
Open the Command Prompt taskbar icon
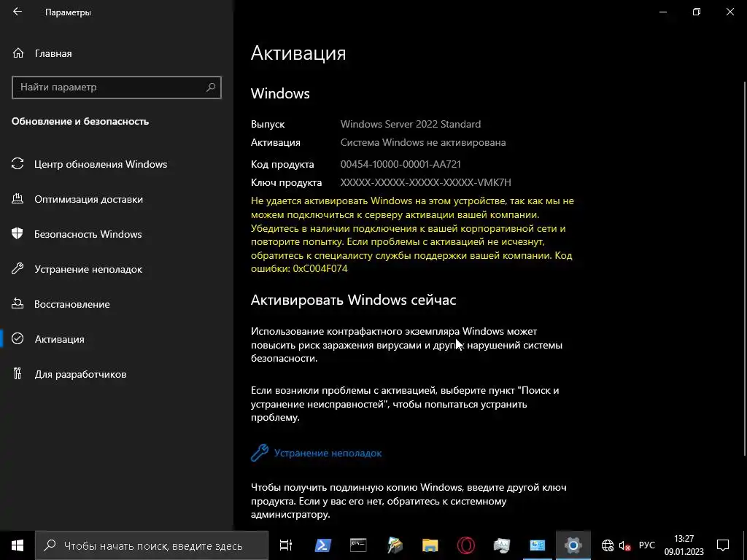(x=358, y=545)
